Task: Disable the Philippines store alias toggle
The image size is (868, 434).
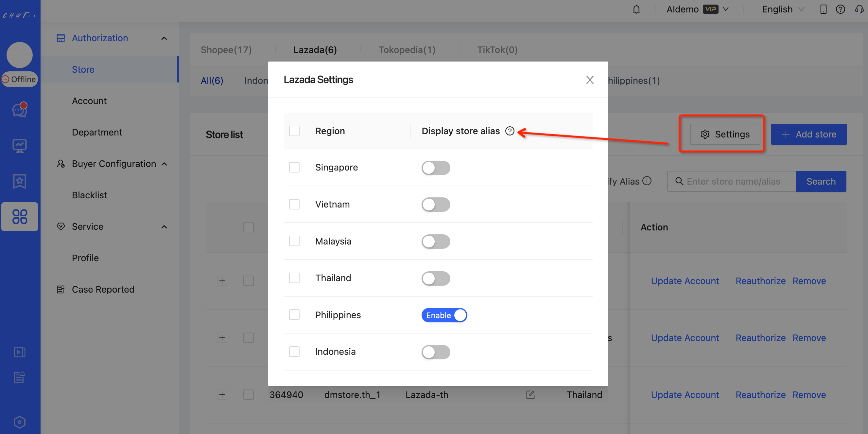Action: point(444,315)
